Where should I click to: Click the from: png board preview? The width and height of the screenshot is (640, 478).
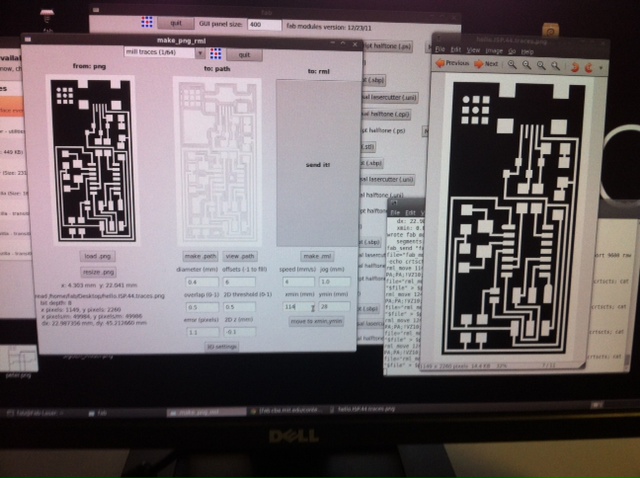click(92, 160)
